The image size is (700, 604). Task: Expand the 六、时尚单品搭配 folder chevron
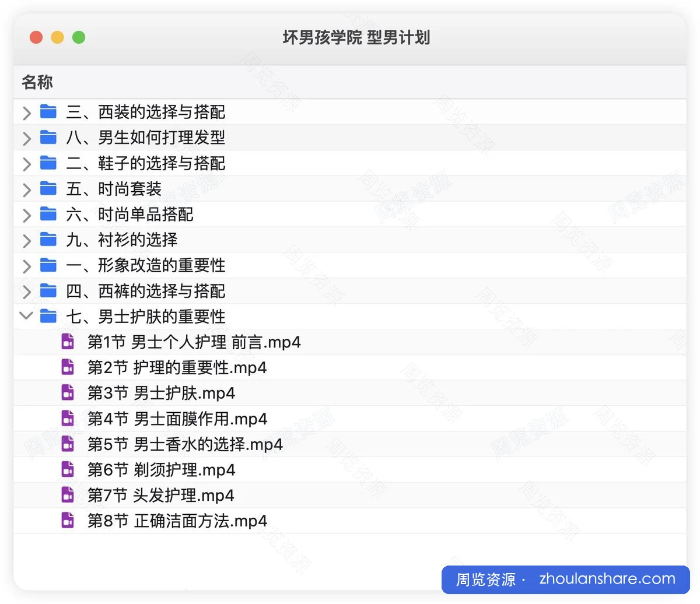[26, 215]
